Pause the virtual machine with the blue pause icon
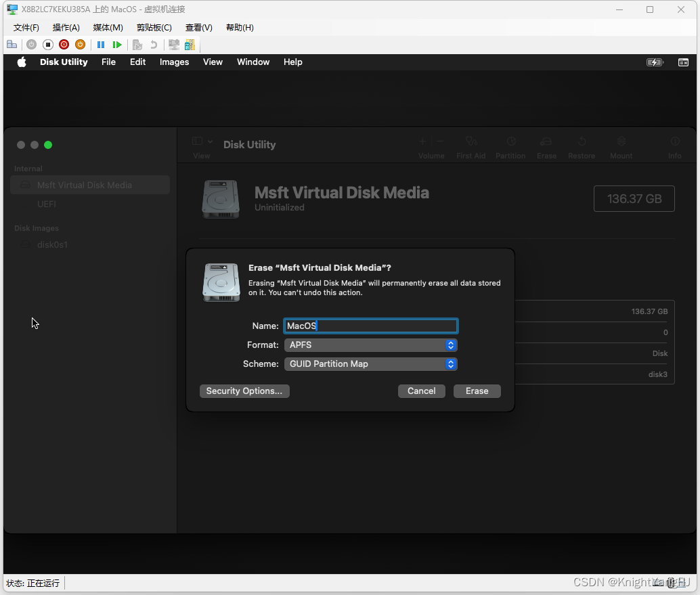 (x=101, y=45)
